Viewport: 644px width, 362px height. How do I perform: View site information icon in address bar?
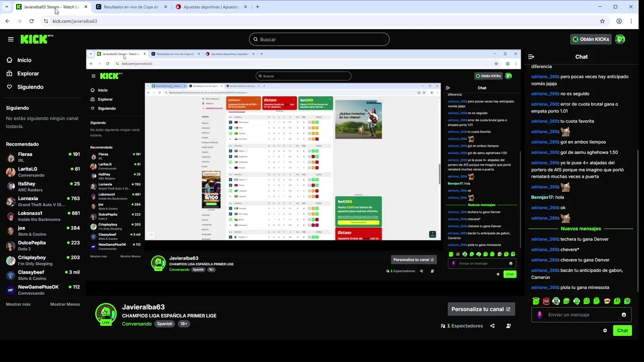[x=46, y=21]
